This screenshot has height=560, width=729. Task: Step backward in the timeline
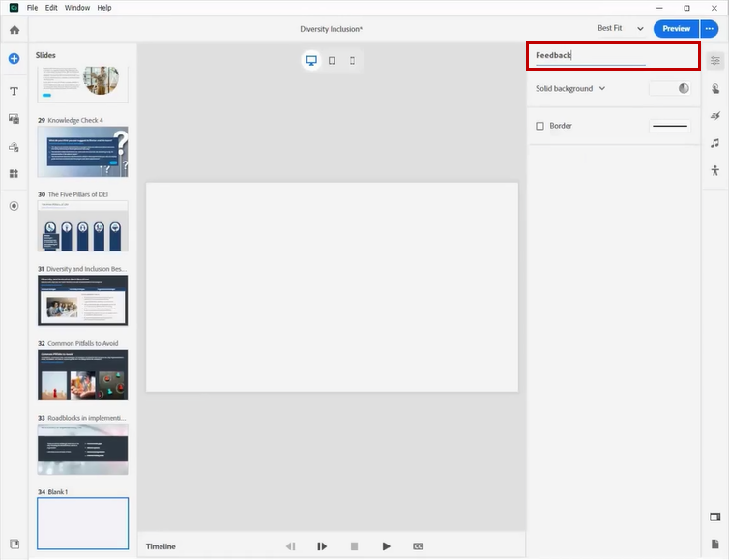pos(291,546)
